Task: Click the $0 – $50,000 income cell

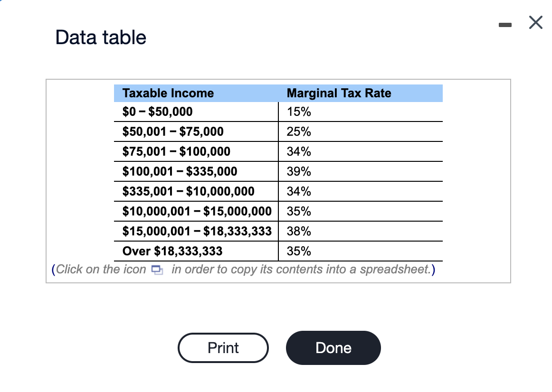Action: click(158, 112)
